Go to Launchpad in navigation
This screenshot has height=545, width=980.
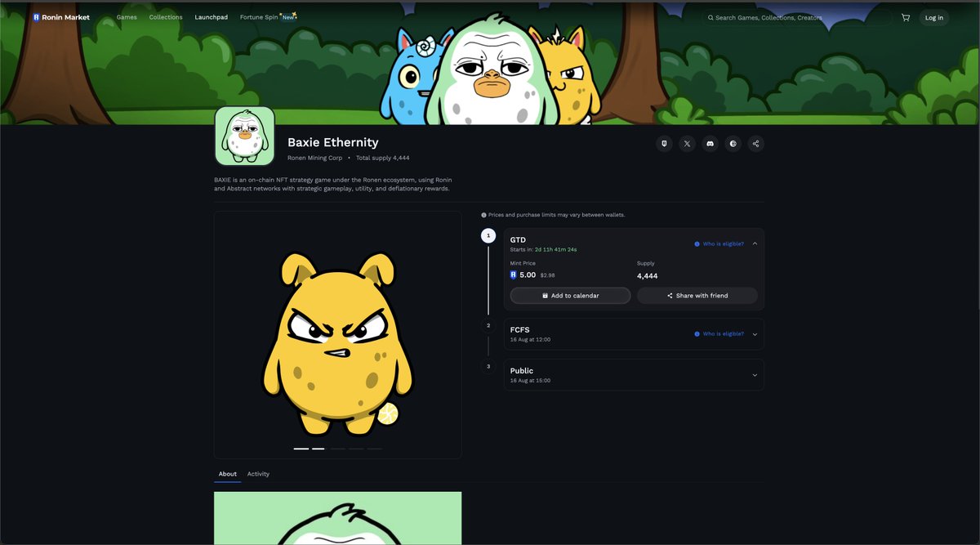coord(212,17)
